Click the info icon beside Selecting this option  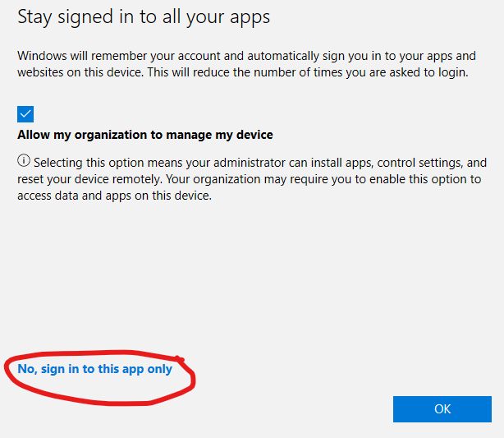24,160
